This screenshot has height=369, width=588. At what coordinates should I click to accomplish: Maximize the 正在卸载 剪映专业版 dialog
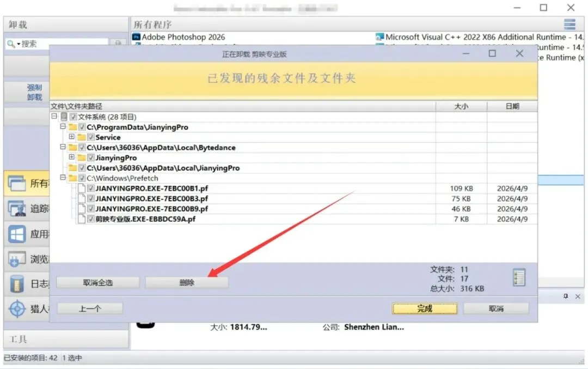tap(492, 53)
